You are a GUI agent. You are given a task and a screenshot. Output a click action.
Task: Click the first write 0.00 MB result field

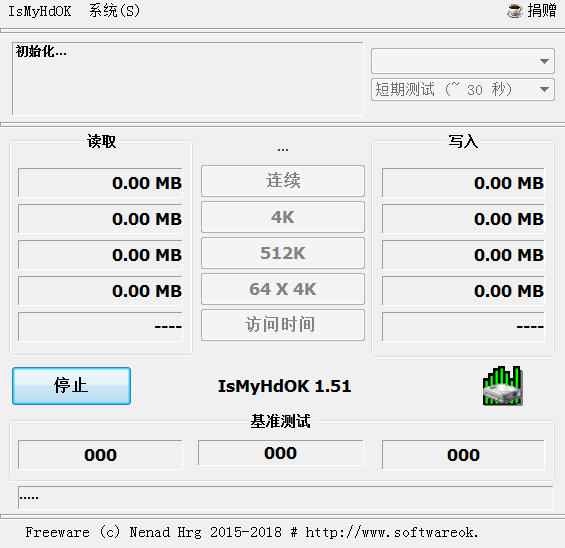coord(463,183)
